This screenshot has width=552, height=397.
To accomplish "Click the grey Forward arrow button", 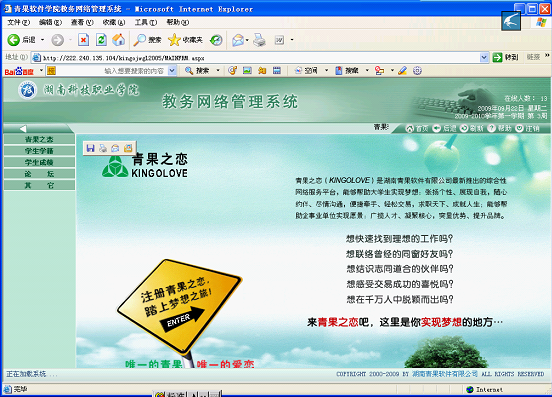I will click(x=57, y=40).
